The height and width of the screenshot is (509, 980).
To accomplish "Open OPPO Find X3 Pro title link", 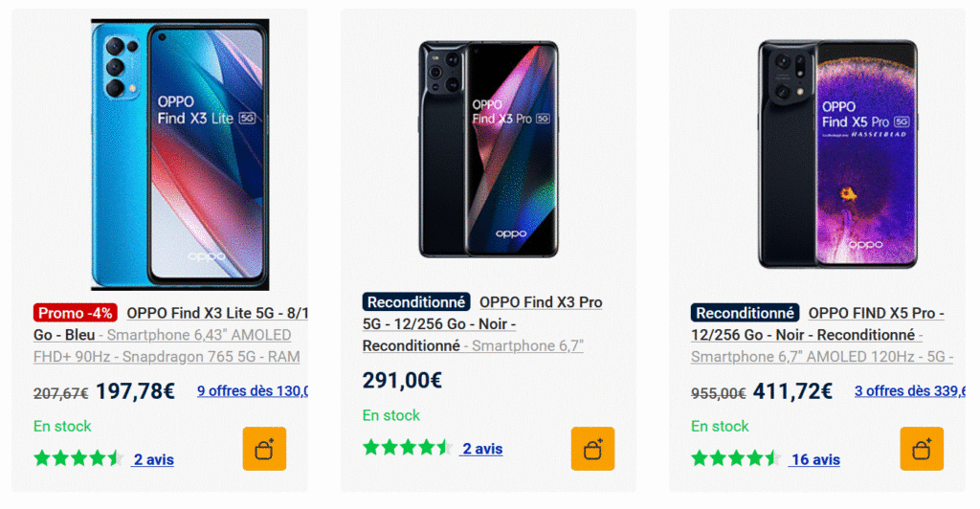I will (x=541, y=302).
